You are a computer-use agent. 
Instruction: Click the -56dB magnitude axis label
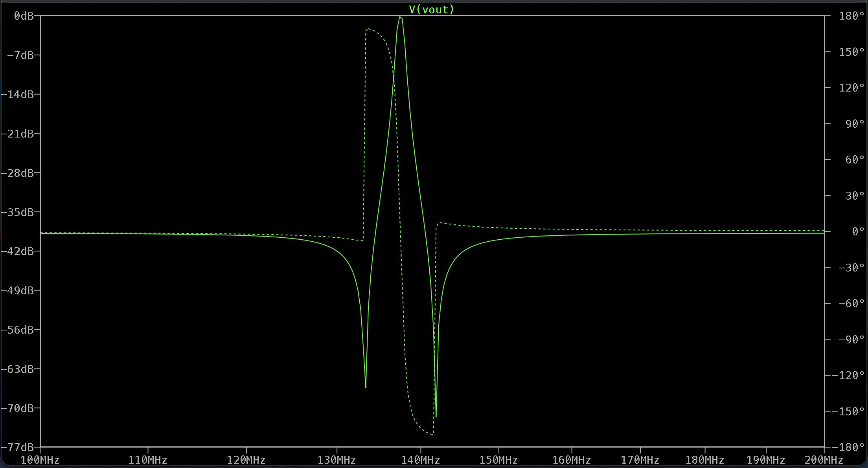coord(18,330)
